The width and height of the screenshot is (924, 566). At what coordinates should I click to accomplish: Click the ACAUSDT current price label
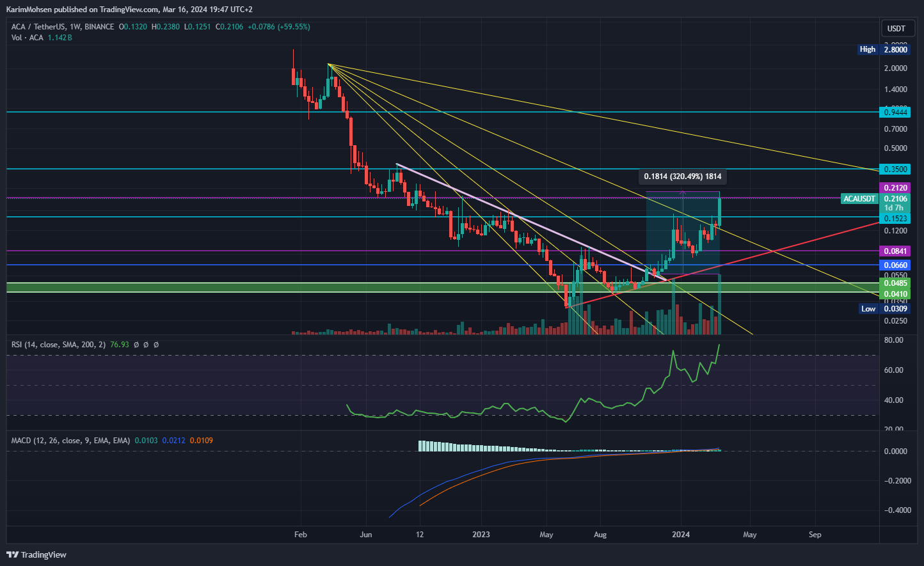click(859, 199)
